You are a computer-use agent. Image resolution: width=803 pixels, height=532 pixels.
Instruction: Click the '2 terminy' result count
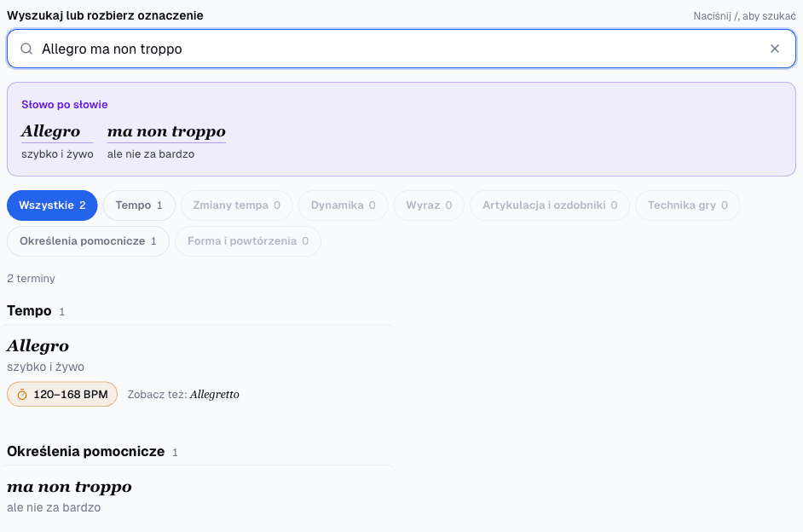(x=31, y=279)
